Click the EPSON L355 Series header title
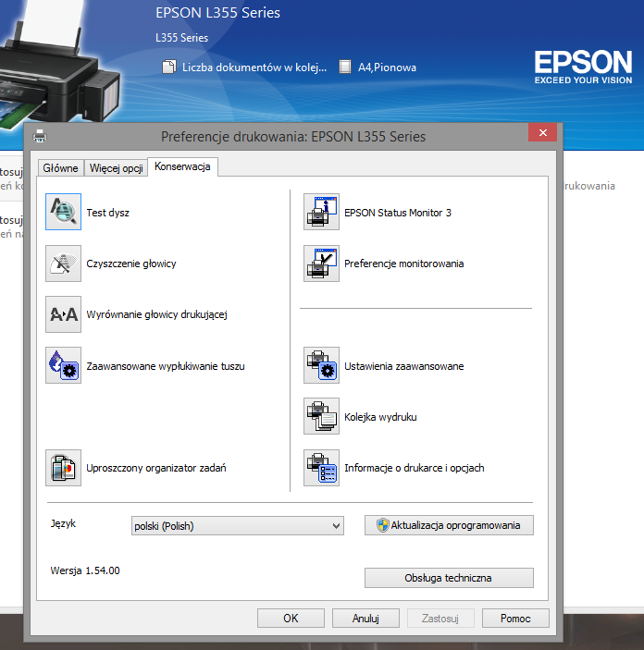 pyautogui.click(x=217, y=12)
